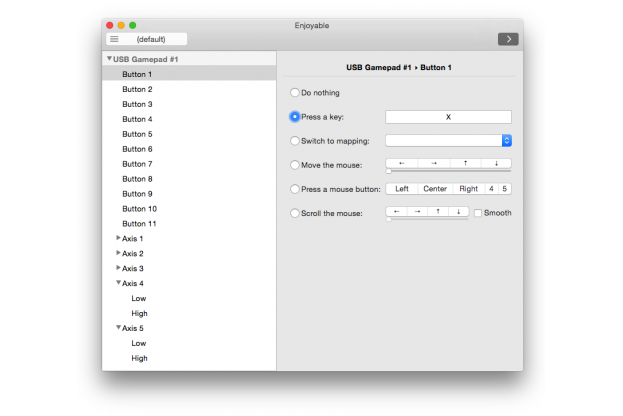Select High under Axis 4
The width and height of the screenshot is (623, 416).
189,313
